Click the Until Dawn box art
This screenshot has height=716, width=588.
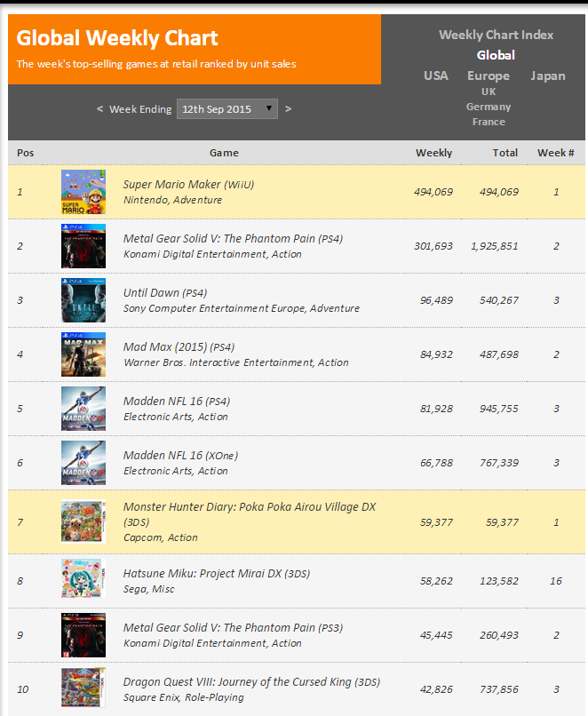pyautogui.click(x=83, y=300)
